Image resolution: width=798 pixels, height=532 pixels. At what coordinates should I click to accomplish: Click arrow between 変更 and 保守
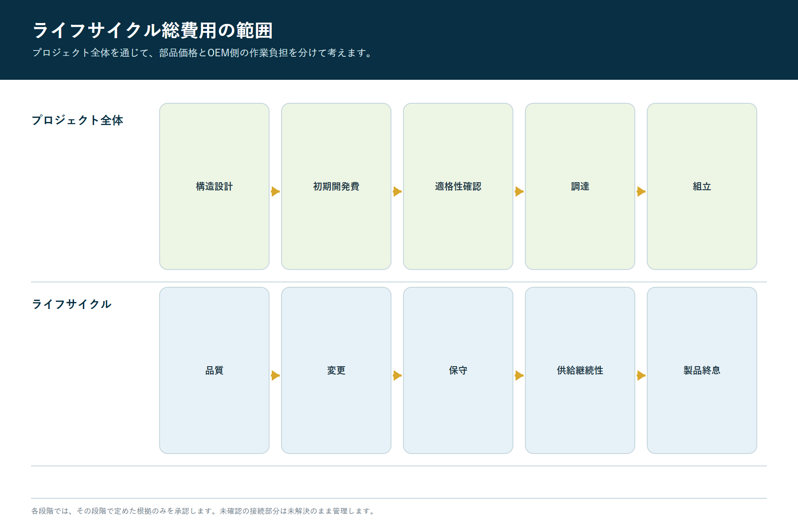tap(397, 376)
